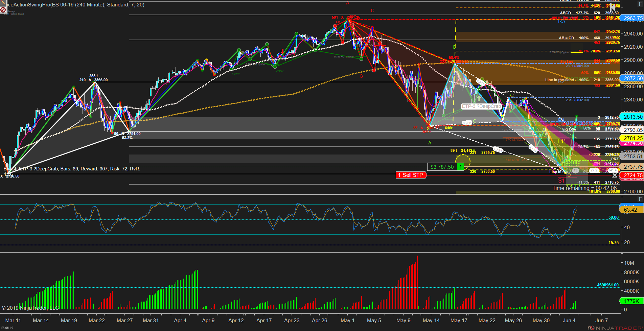Click the F button on the price panel

[640, 4]
